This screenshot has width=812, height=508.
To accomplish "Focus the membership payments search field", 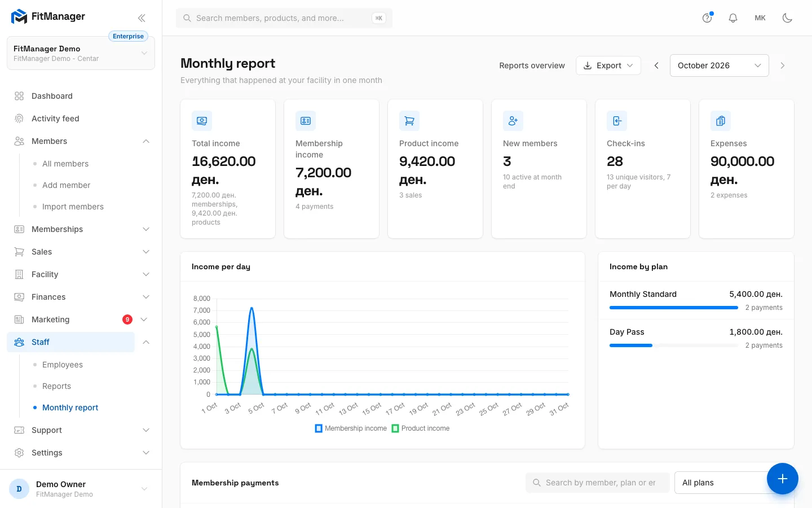I will click(x=598, y=483).
